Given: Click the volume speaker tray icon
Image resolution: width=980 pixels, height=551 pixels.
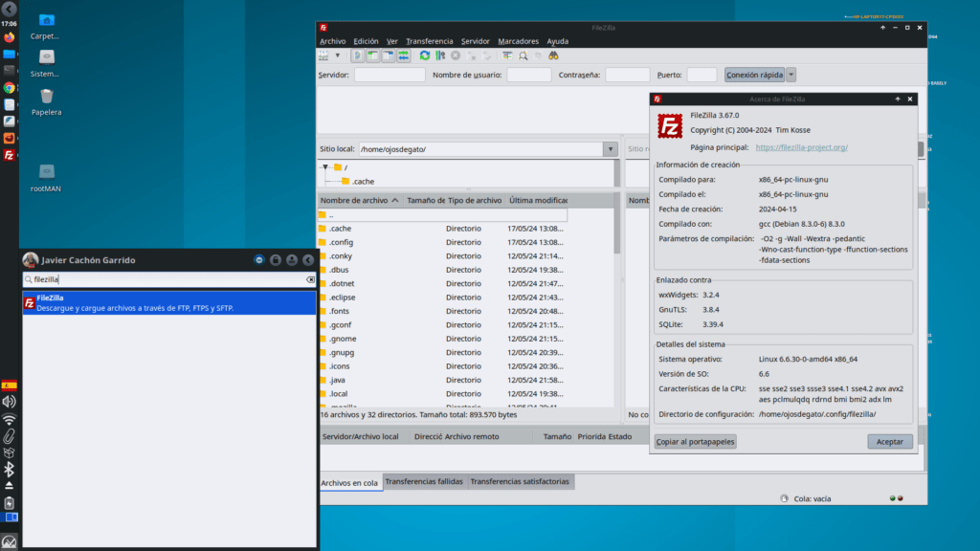Looking at the screenshot, I should click(9, 402).
